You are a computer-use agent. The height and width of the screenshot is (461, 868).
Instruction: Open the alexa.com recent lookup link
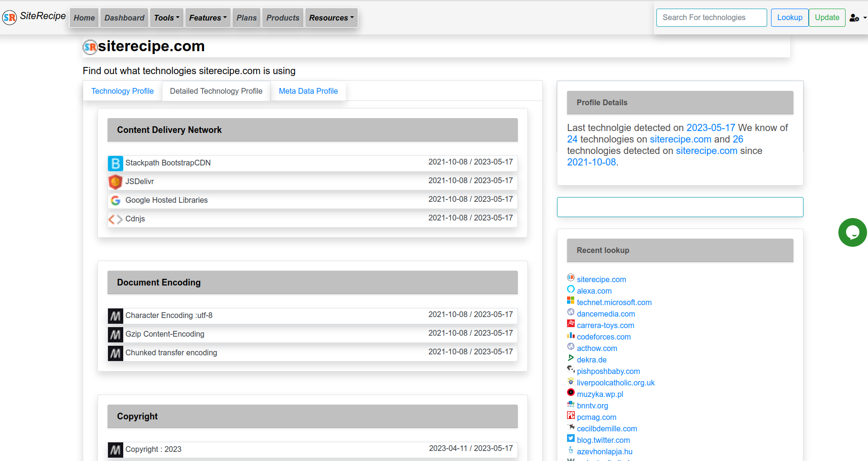(594, 291)
